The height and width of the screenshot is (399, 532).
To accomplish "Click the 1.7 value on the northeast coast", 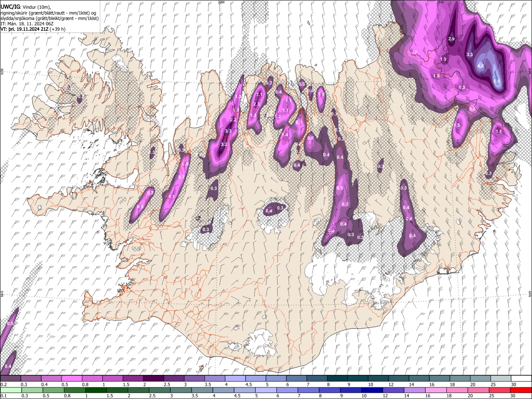I will pos(414,52).
